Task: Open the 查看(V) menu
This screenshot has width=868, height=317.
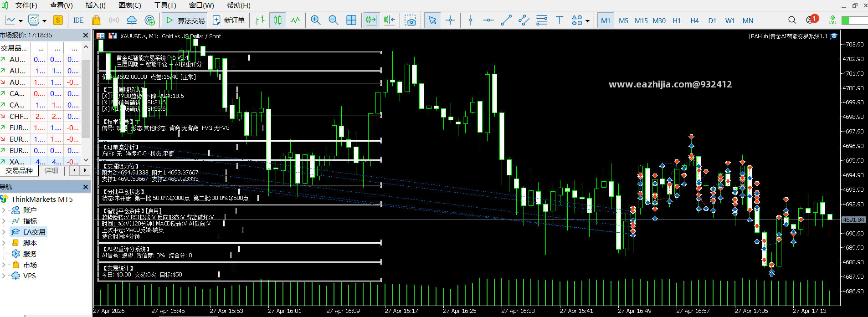Action: 62,5
